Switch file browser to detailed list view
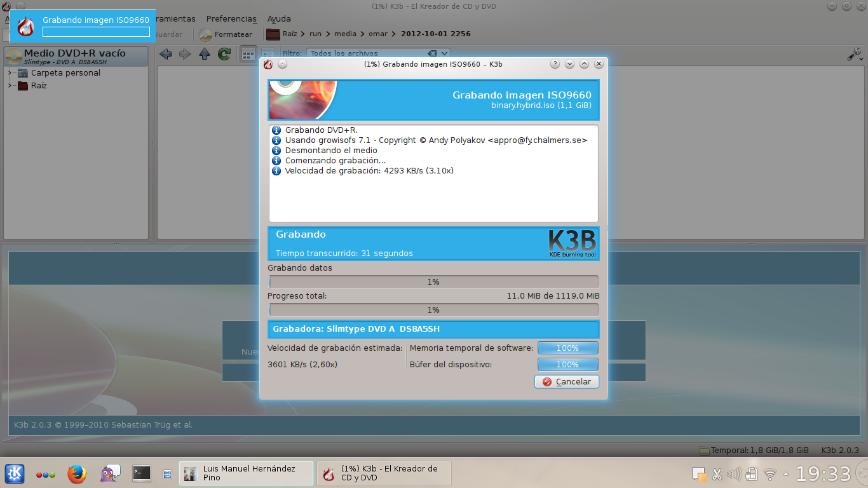868x488 pixels. (268, 53)
